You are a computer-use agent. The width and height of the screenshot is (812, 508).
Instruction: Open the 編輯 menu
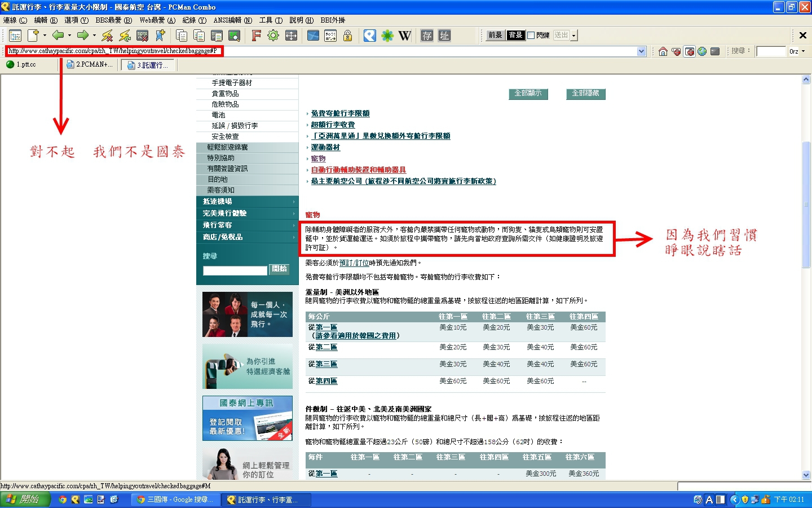46,20
